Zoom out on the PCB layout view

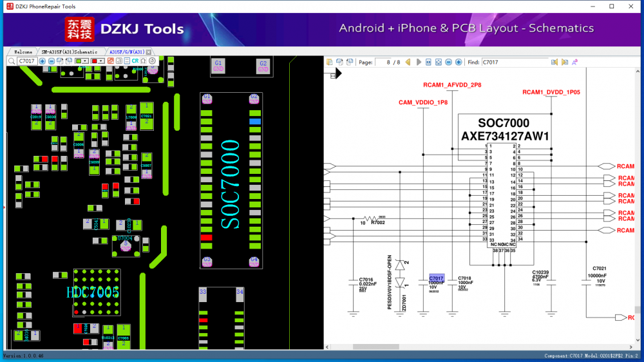[x=52, y=61]
